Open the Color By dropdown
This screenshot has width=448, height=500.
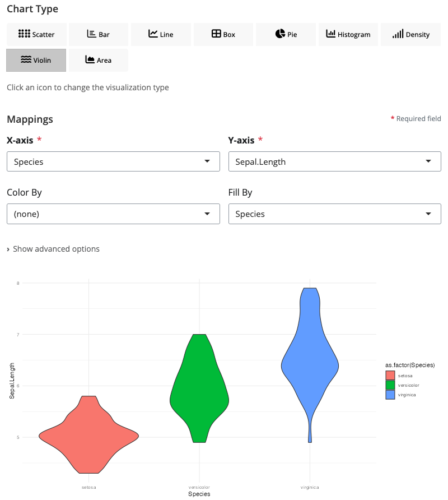tap(113, 214)
